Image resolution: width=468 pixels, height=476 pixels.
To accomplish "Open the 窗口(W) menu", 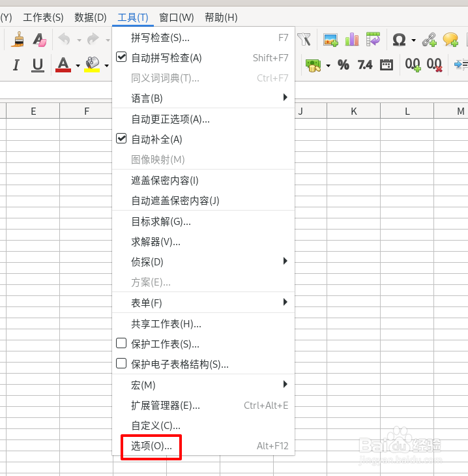I will click(177, 18).
